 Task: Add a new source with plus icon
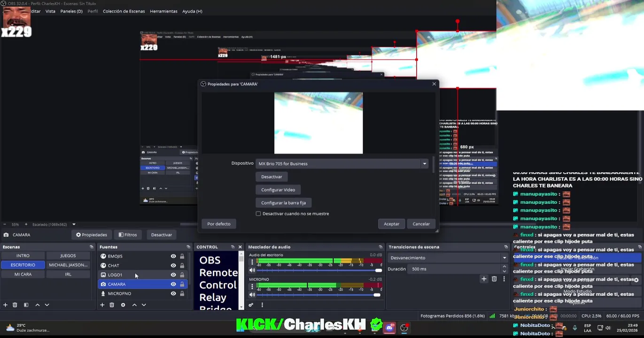102,305
